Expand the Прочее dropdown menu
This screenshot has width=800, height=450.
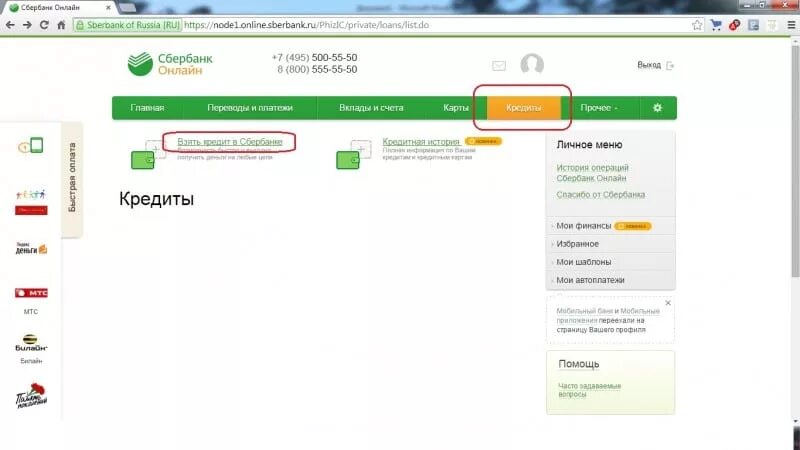click(x=599, y=108)
